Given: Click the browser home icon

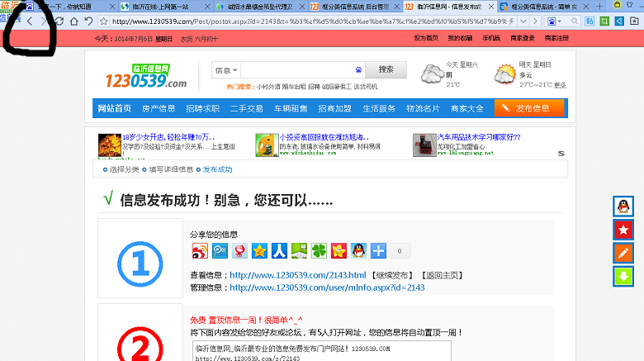Looking at the screenshot, I should pos(73,20).
